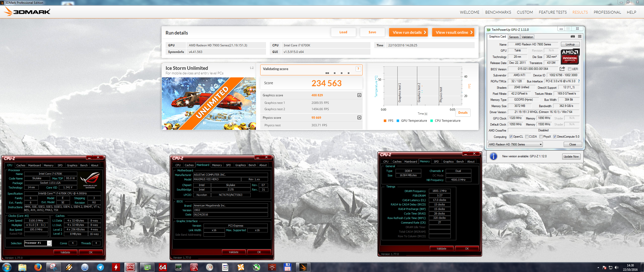Toggle the OpenCL checkbox in GPU-Z
The height and width of the screenshot is (272, 644).
(511, 137)
